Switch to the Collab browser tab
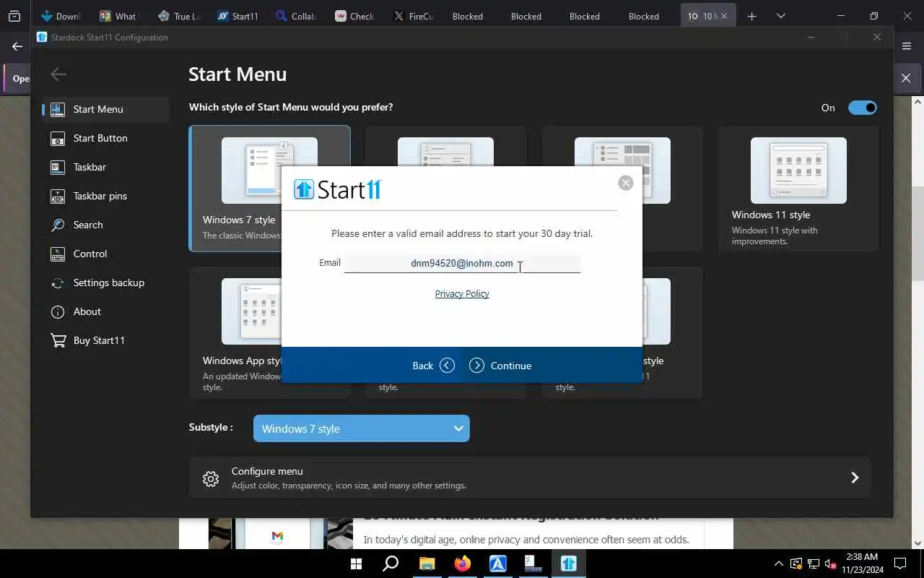The height and width of the screenshot is (578, 924). 295,16
